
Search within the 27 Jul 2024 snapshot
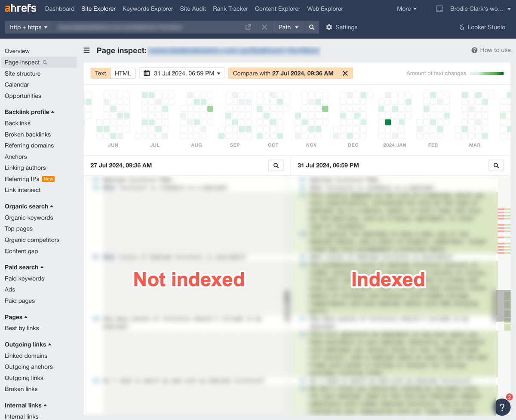[276, 166]
